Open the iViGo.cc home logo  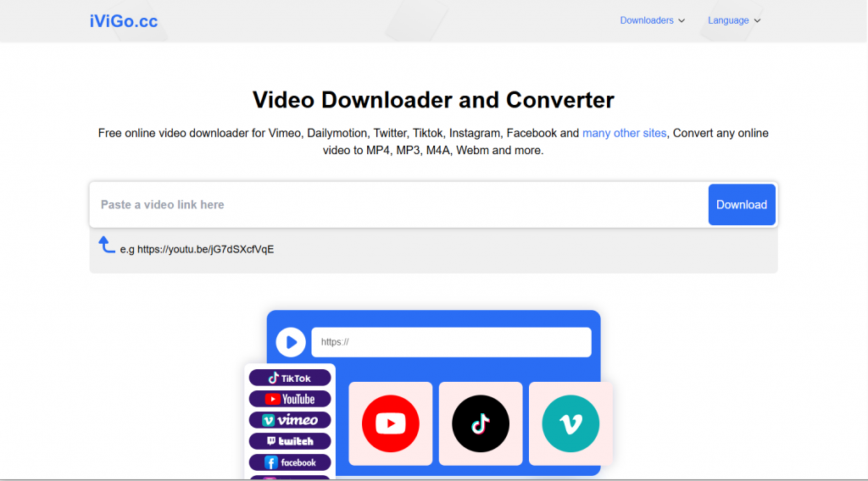click(x=124, y=21)
